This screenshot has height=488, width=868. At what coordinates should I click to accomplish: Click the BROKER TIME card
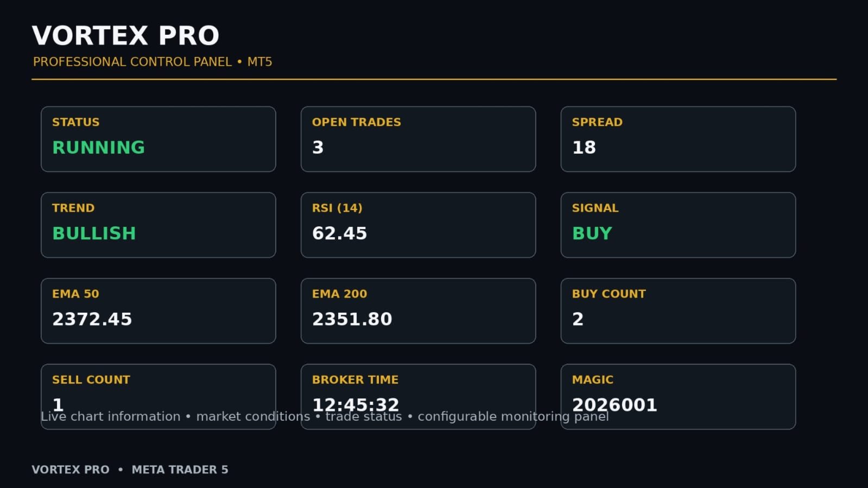[x=418, y=396]
